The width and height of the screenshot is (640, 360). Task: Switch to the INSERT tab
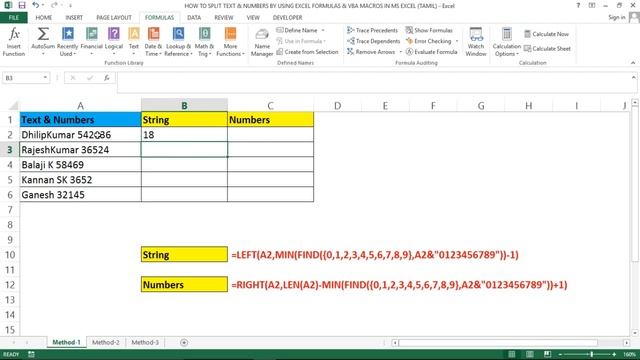point(74,18)
